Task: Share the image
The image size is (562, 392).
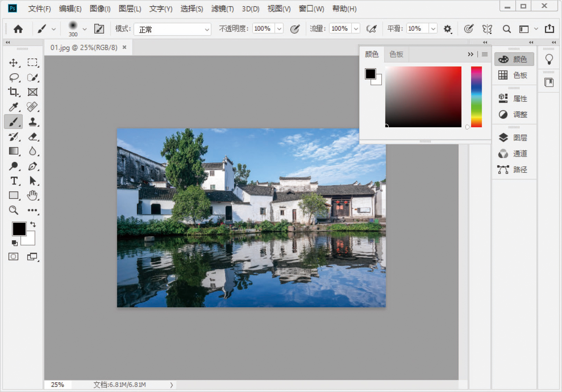Action: tap(550, 29)
